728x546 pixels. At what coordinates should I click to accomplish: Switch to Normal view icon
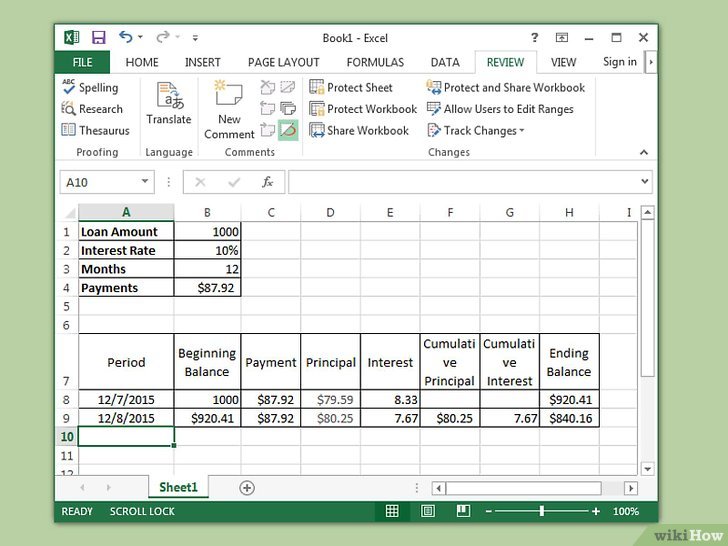pos(392,511)
